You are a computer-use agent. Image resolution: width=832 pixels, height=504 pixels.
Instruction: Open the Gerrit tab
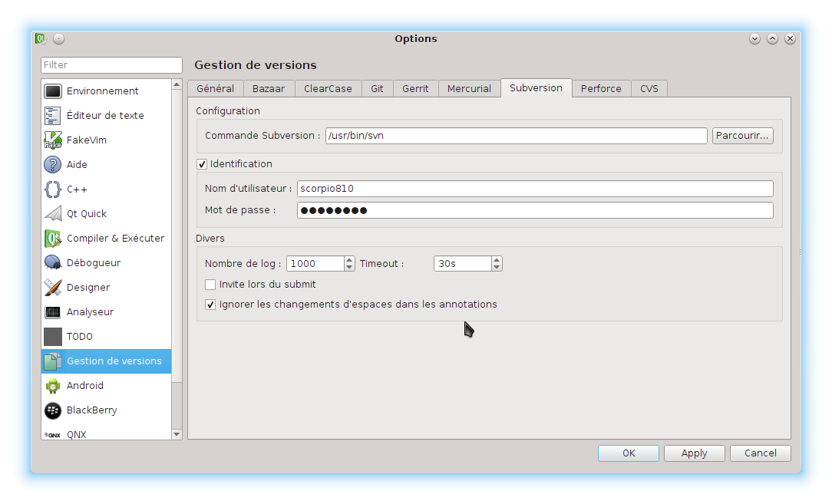click(x=415, y=88)
